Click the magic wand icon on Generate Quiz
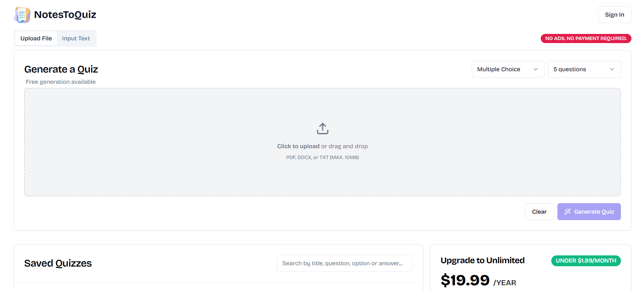This screenshot has width=644, height=291. point(567,212)
